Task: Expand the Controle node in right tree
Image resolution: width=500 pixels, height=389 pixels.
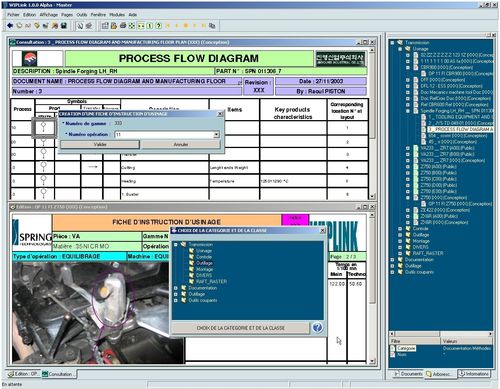Action: [x=400, y=229]
